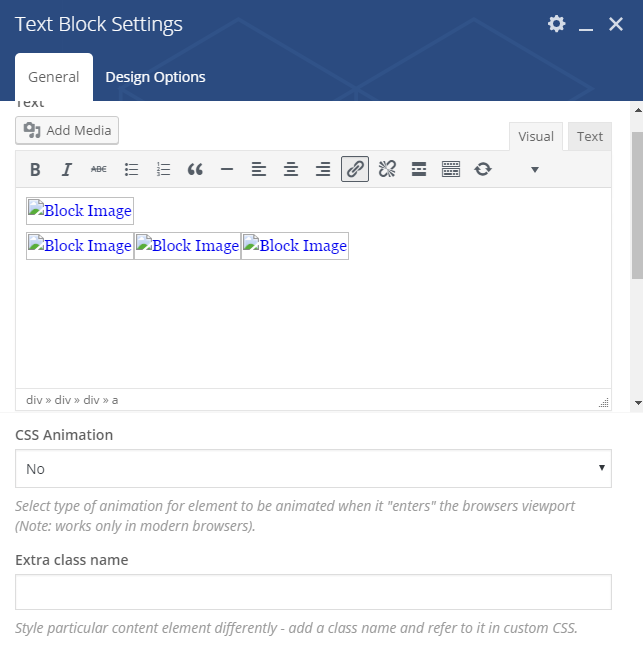Open the toolbar dropdown arrow

pos(535,169)
